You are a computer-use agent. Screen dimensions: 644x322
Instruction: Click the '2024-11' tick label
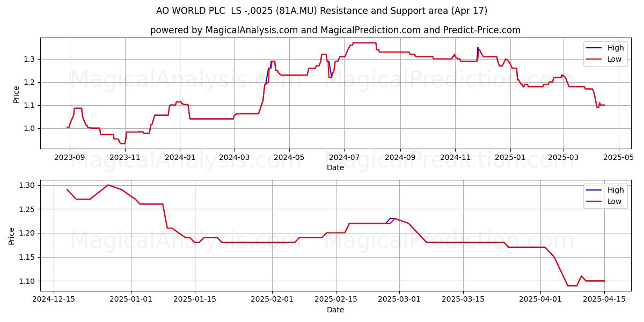tap(455, 157)
